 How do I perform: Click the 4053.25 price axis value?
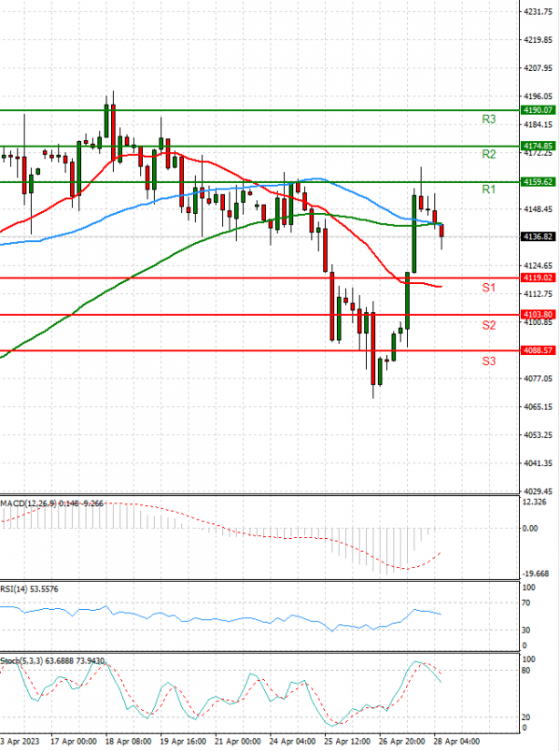[538, 435]
